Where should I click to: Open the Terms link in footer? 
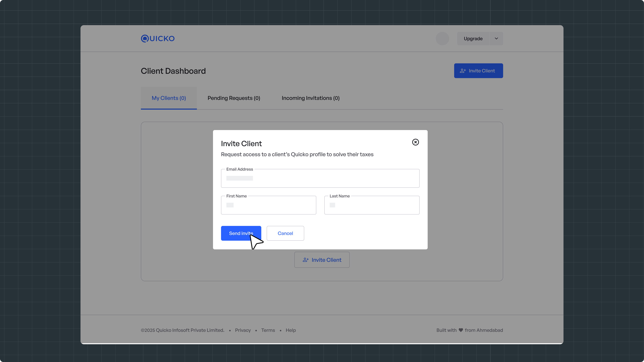coord(268,330)
